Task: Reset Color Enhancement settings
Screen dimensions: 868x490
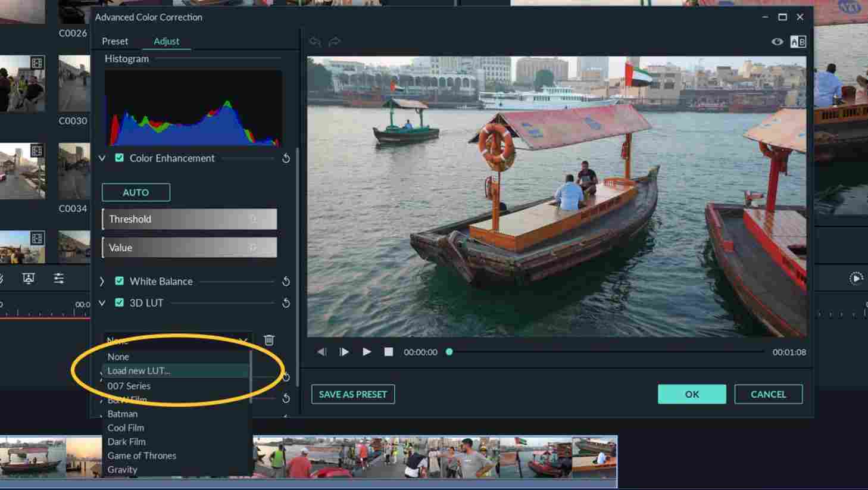Action: pyautogui.click(x=286, y=158)
